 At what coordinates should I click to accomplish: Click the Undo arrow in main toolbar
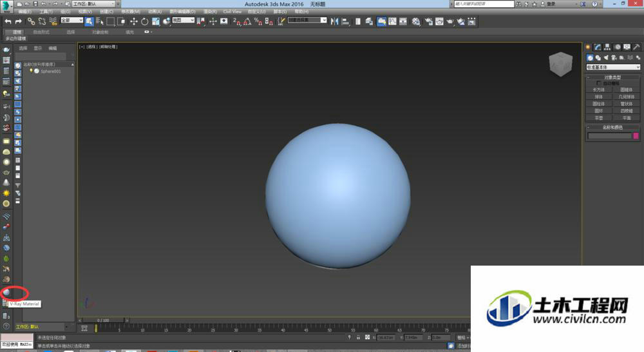tap(8, 21)
